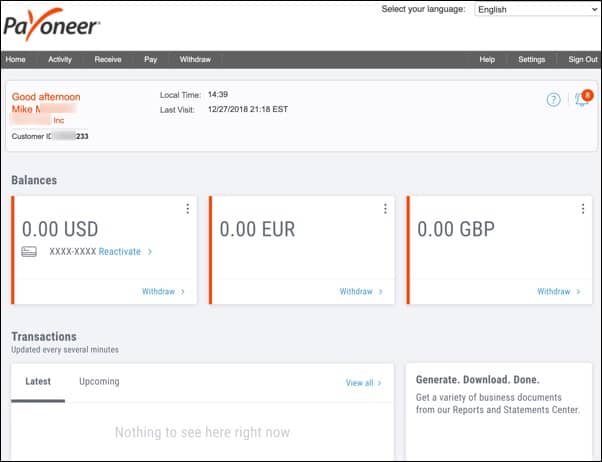Select the Latest transactions tab
Viewport: 602px width, 462px height.
38,382
